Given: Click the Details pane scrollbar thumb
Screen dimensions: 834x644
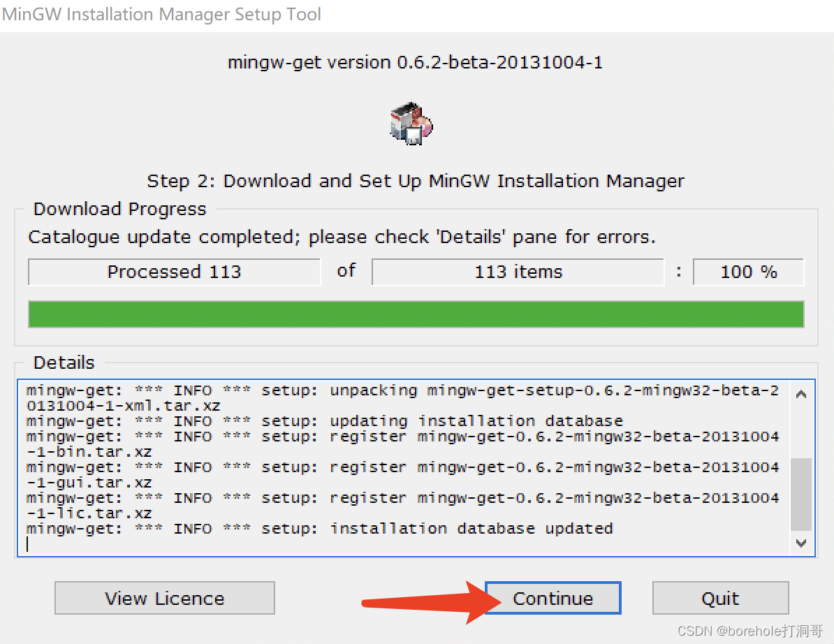Looking at the screenshot, I should point(801,494).
